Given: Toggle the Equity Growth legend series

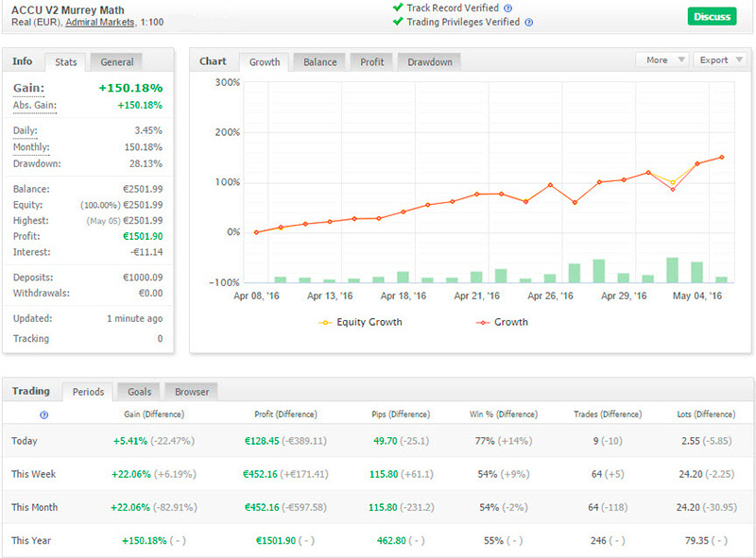Looking at the screenshot, I should pos(360,322).
